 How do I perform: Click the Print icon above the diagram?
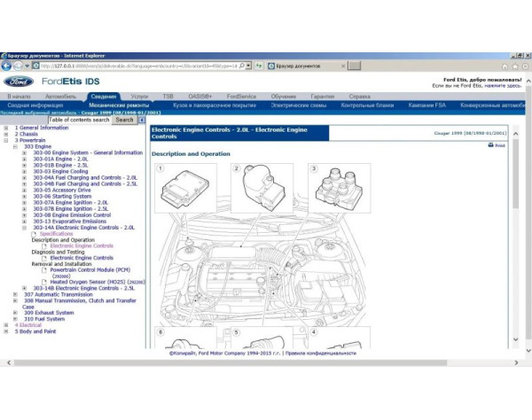pos(497,144)
